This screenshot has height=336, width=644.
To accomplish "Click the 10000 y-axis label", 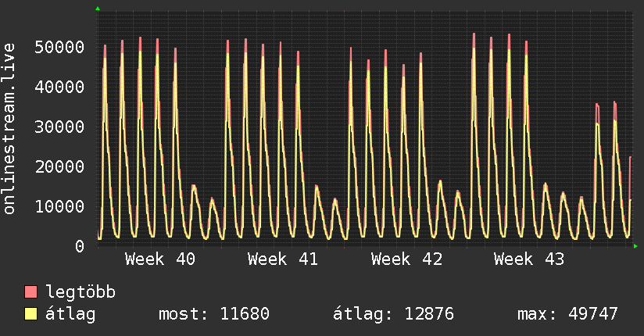I will 59,206.
